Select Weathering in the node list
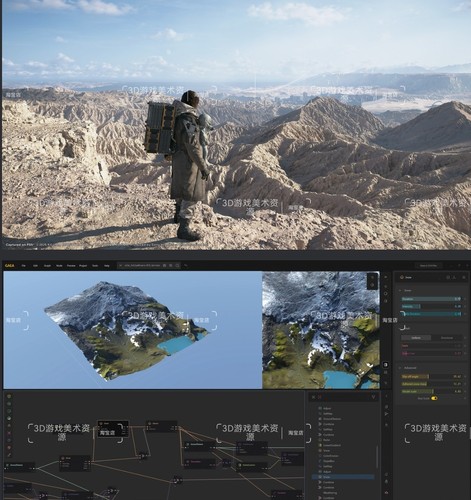 (330, 493)
